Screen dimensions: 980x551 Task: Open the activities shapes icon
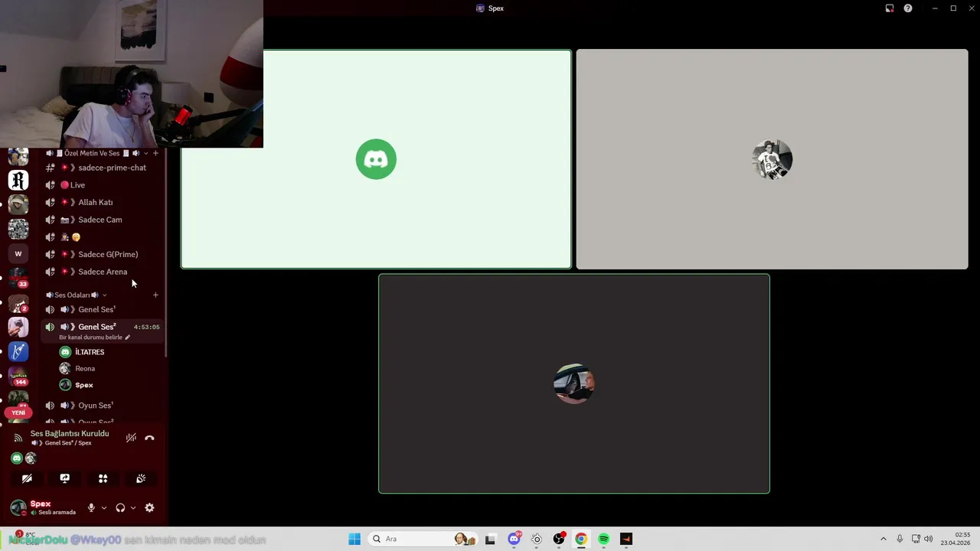tap(103, 478)
